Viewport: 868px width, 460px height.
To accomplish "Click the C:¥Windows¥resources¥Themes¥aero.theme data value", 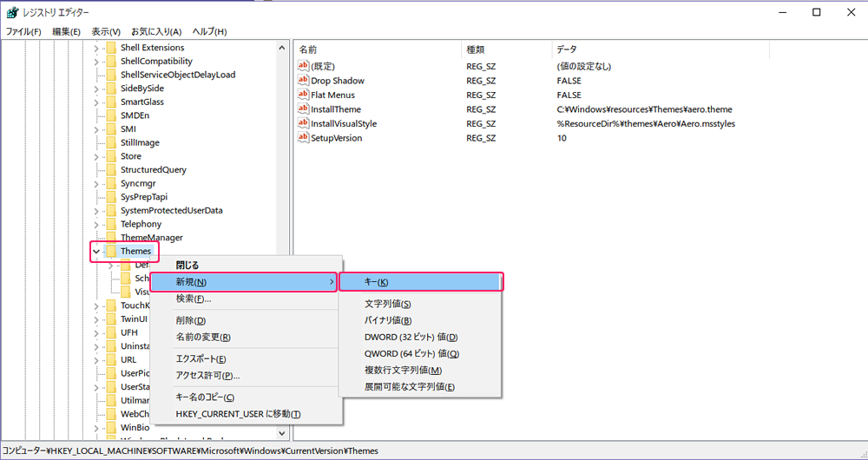I will (645, 109).
